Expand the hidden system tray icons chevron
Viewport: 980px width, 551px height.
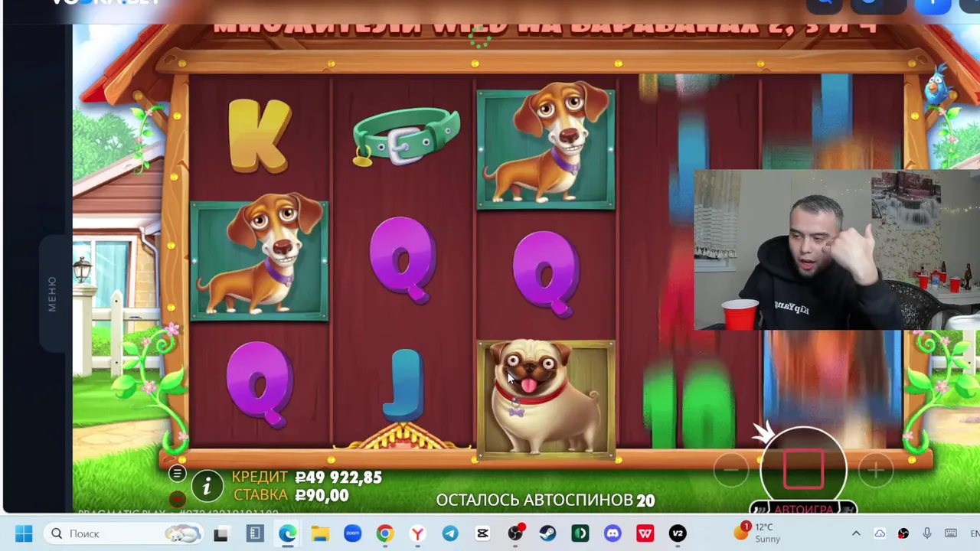(x=856, y=533)
